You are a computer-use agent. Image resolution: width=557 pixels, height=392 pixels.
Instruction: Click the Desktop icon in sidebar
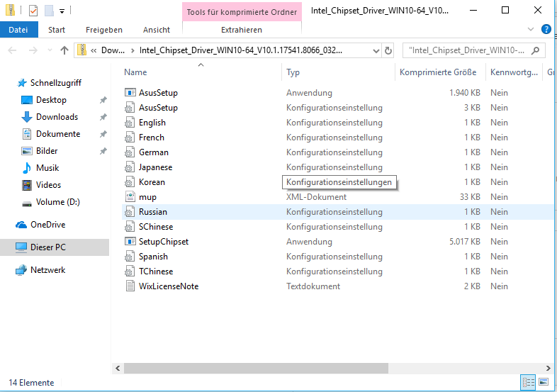[27, 100]
